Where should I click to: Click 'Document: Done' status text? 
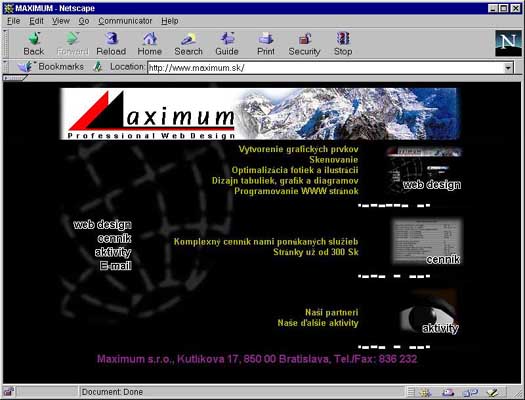click(112, 392)
